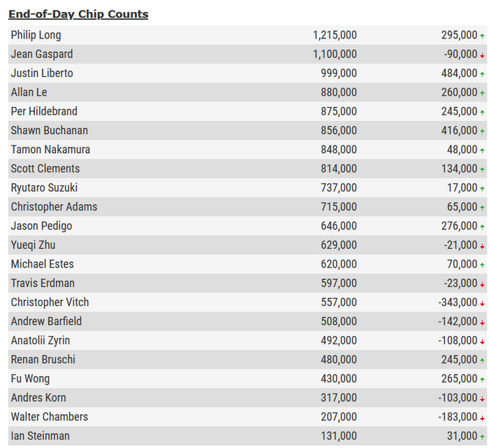The width and height of the screenshot is (489, 448).
Task: Click on Tamon Nakamura's name
Action: [x=50, y=150]
